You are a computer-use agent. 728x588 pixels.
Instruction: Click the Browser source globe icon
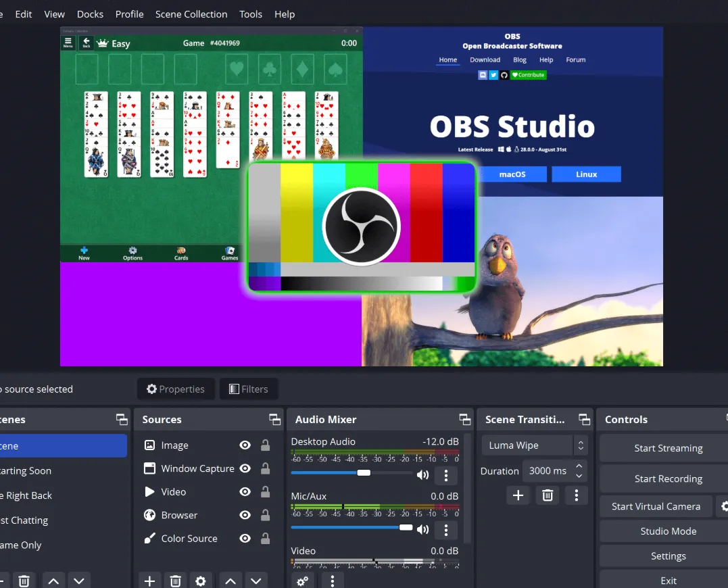(149, 515)
